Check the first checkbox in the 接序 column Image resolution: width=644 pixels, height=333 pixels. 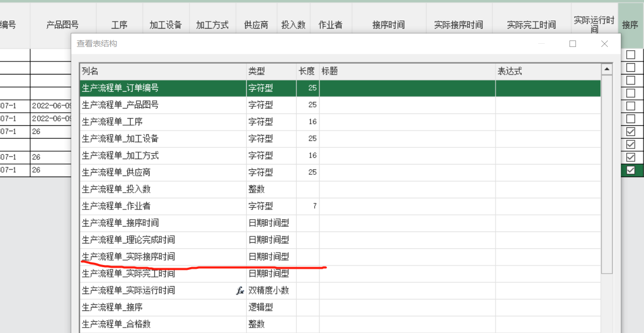(x=631, y=55)
